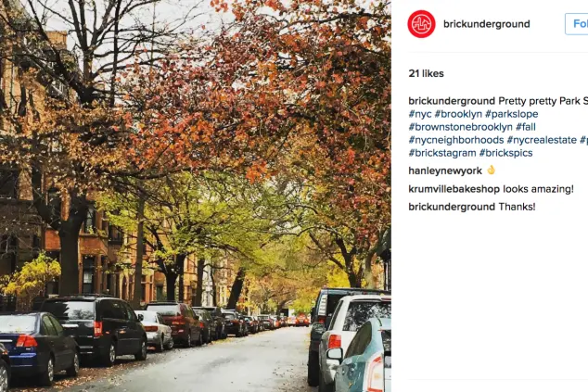This screenshot has height=392, width=588.
Task: Open the brickunderground red profile avatar
Action: [421, 24]
